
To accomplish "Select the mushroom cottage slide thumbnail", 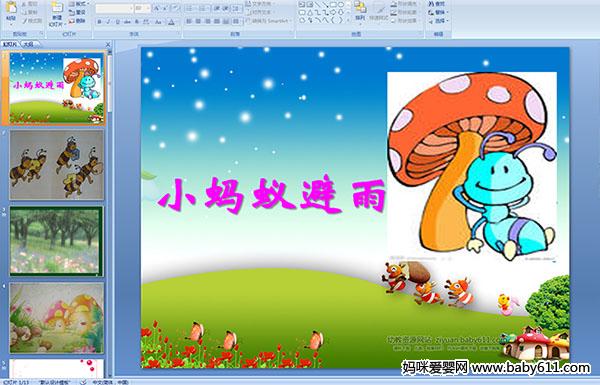I will click(57, 318).
